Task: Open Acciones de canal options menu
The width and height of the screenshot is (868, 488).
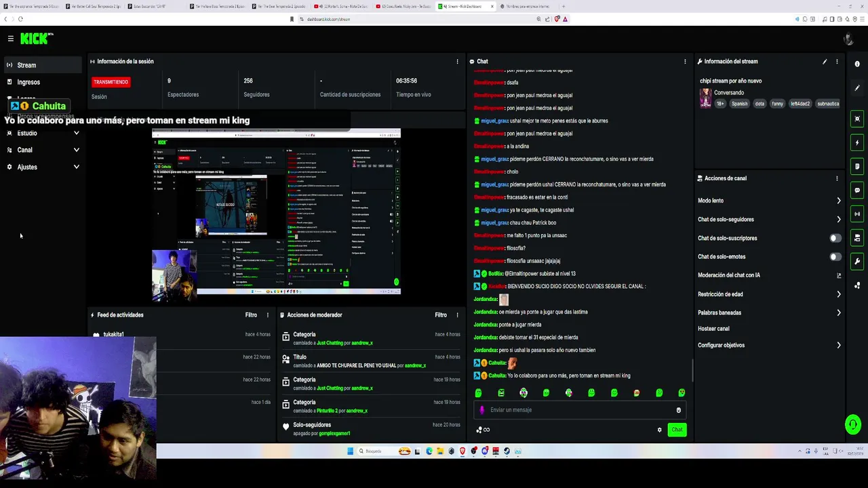Action: 837,178
